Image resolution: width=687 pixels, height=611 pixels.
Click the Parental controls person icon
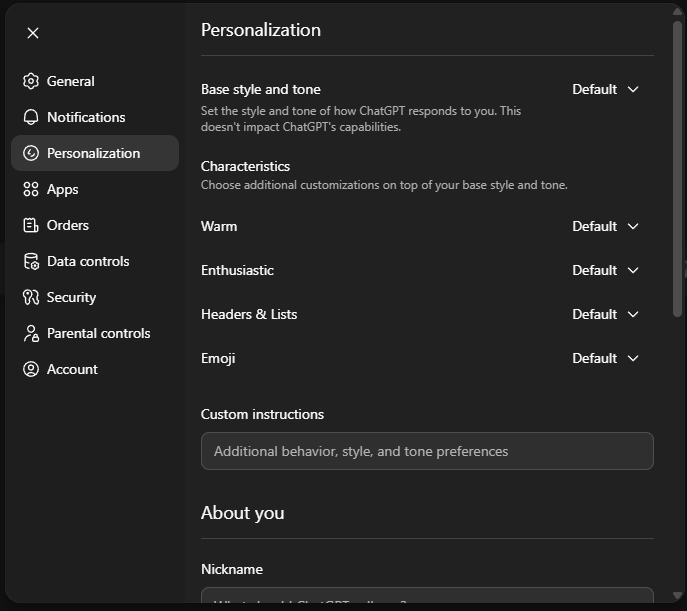pos(31,333)
